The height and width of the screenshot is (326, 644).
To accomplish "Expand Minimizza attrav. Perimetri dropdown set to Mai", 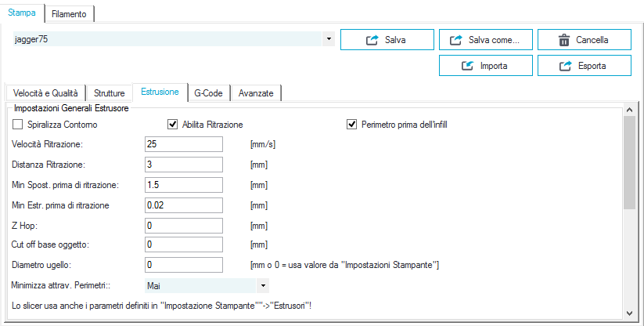I will [x=263, y=285].
